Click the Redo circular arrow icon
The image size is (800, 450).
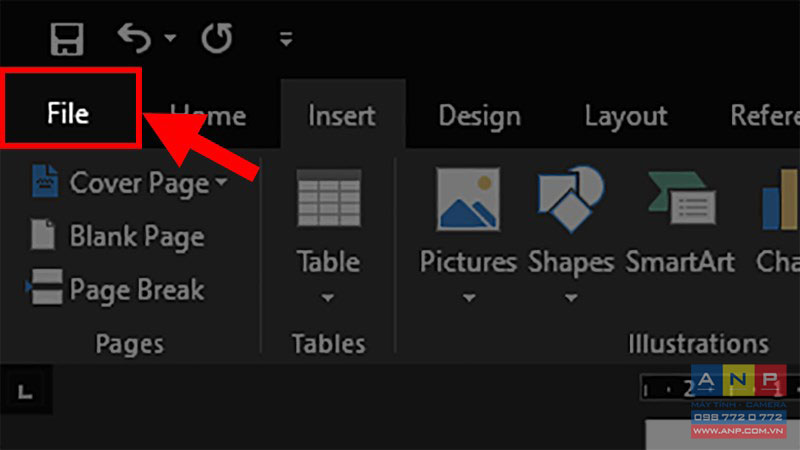click(x=217, y=38)
